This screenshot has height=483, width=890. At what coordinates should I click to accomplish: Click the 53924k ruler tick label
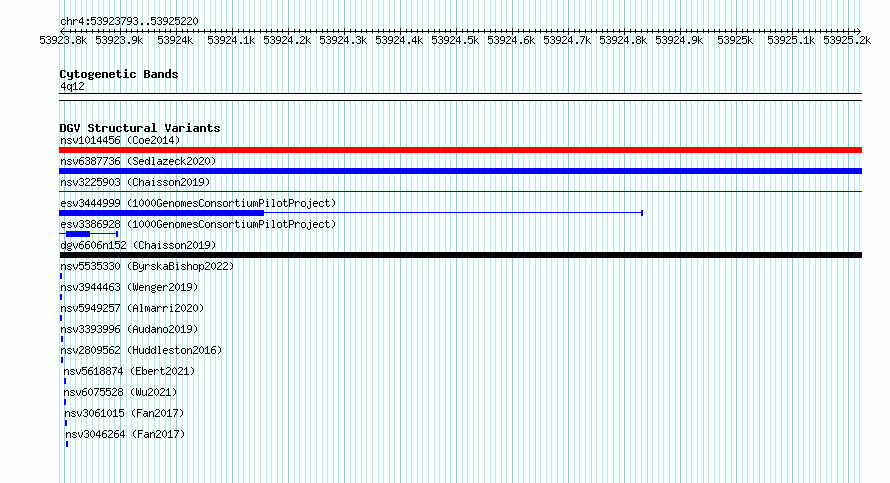click(175, 40)
